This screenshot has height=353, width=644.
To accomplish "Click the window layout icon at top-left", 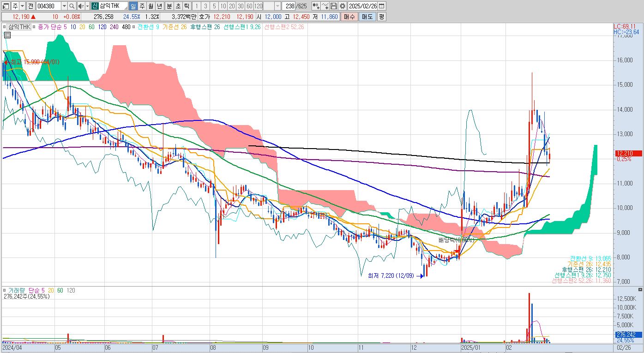I will [x=6, y=6].
